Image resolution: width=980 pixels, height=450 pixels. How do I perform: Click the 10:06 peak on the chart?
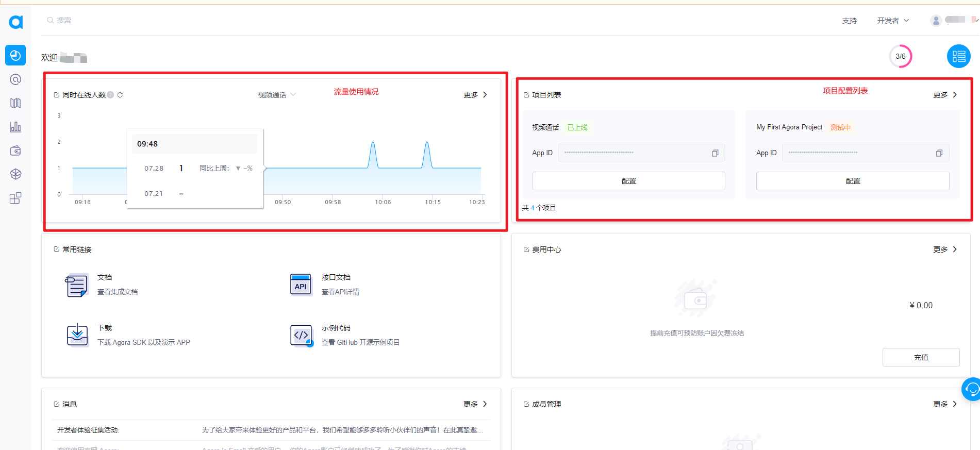(373, 142)
